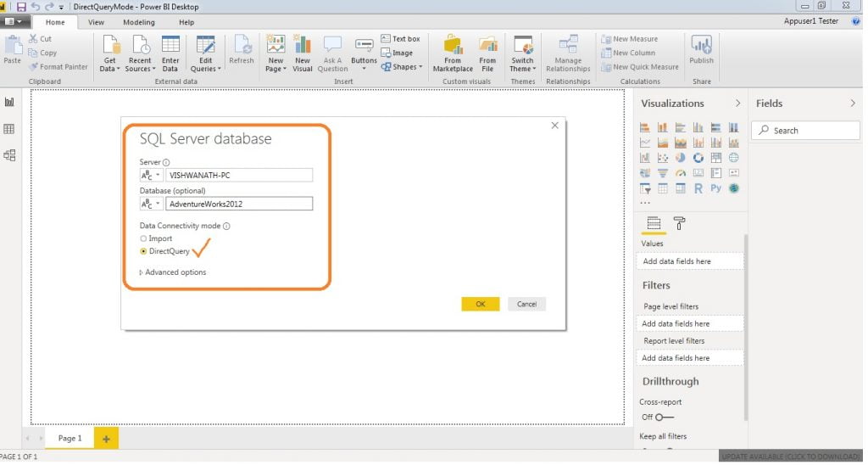Select the slicer visualization
Image resolution: width=868 pixels, height=465 pixels.
point(644,188)
